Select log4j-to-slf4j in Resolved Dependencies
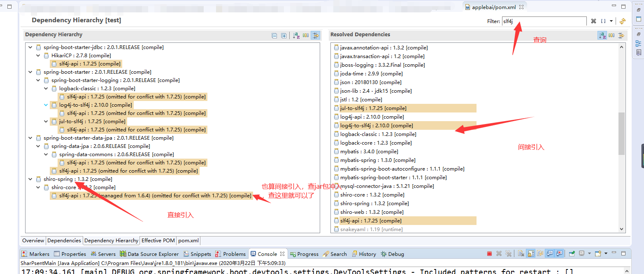 click(x=405, y=126)
